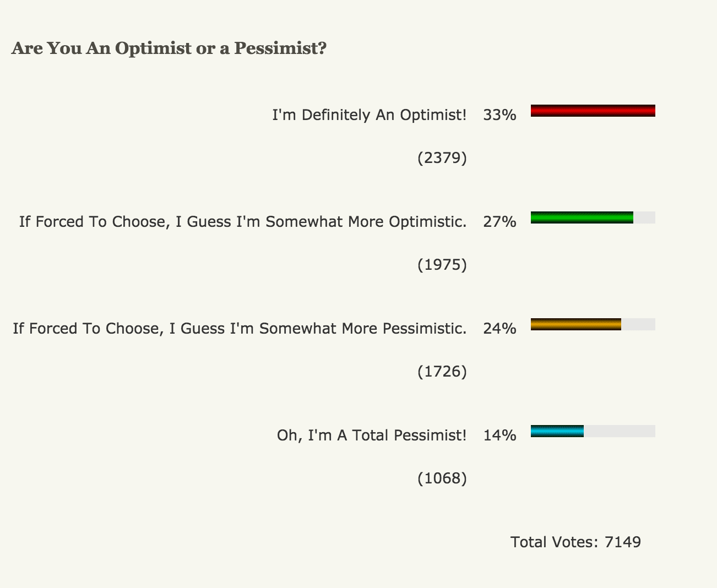The width and height of the screenshot is (717, 588).
Task: Click the 14% result figure
Action: click(x=499, y=435)
